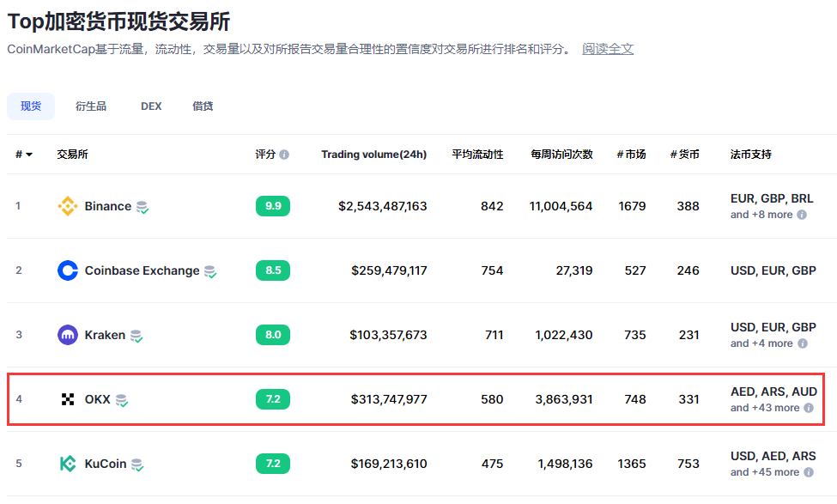Open the OKX exchange name link
The width and height of the screenshot is (837, 504).
pyautogui.click(x=98, y=399)
